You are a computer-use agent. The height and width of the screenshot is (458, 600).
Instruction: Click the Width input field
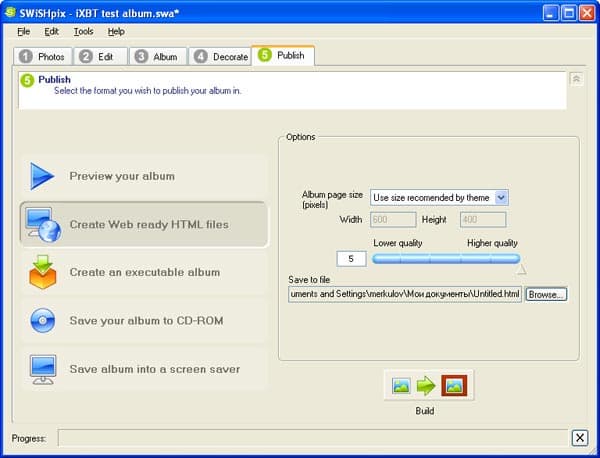coord(393,220)
